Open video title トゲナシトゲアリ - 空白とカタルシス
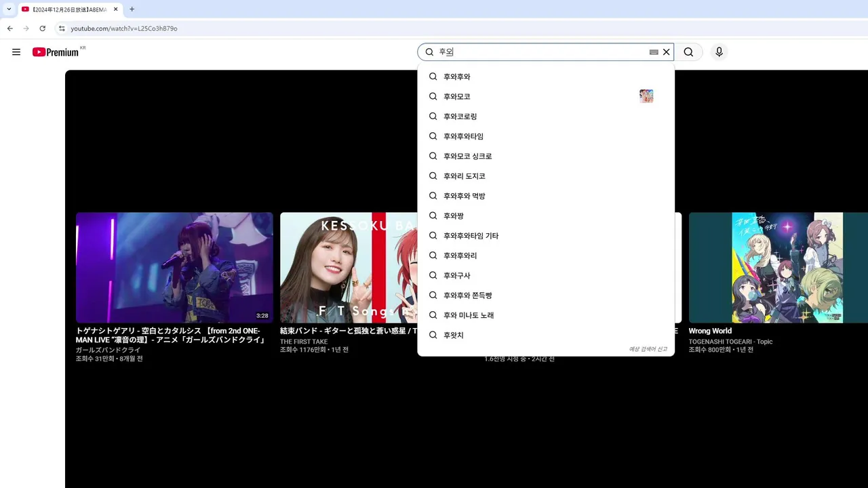Screen dimensions: 868x488 (x=170, y=335)
